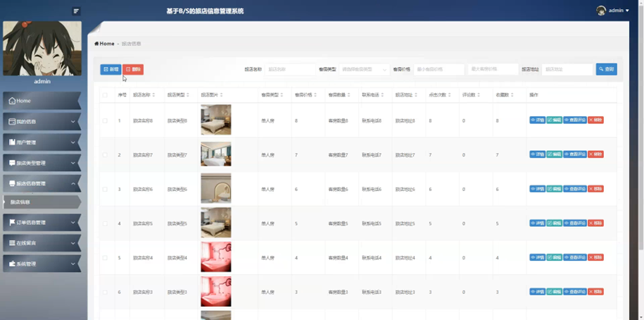The width and height of the screenshot is (644, 320).
Task: Click the admin avatar in top right
Action: click(601, 11)
